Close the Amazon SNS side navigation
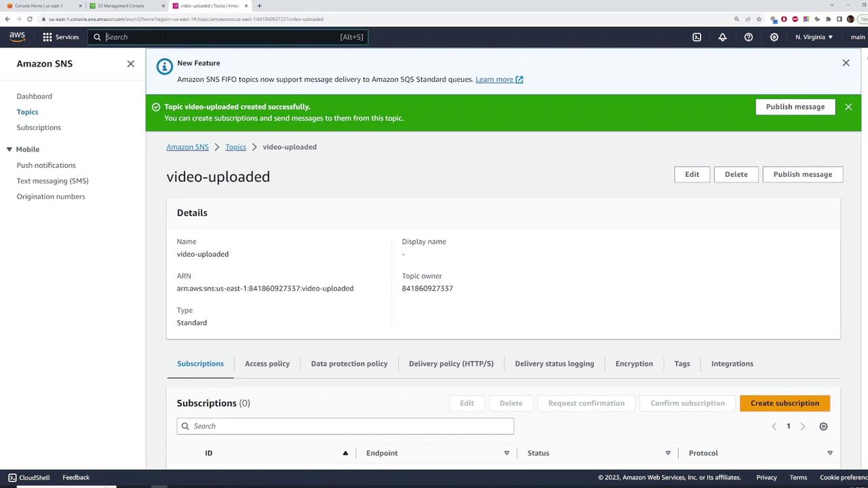The height and width of the screenshot is (488, 868). coord(131,64)
